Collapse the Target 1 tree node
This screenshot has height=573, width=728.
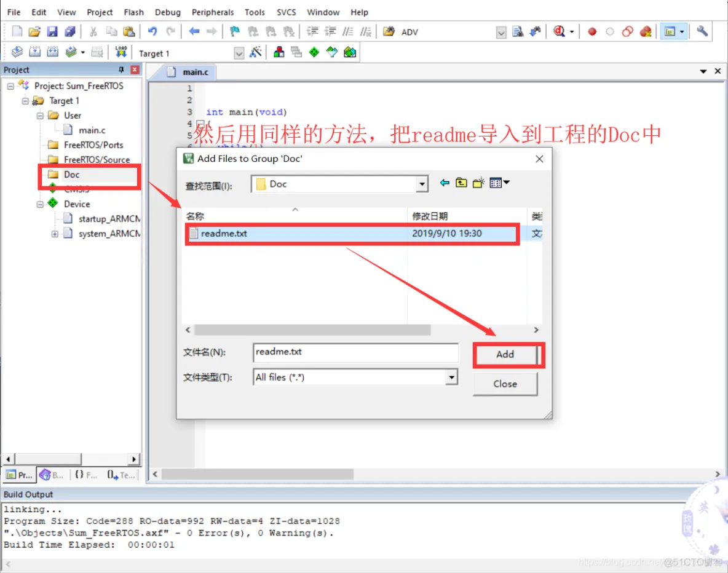pyautogui.click(x=25, y=101)
